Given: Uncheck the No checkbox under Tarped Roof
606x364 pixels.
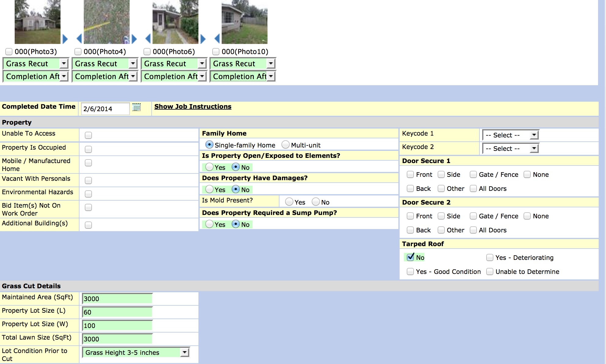Looking at the screenshot, I should coord(410,257).
